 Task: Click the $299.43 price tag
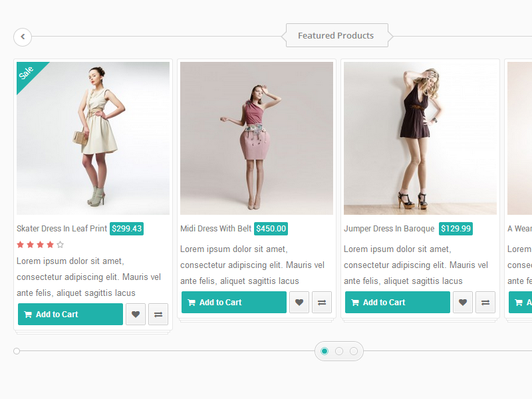tap(126, 229)
